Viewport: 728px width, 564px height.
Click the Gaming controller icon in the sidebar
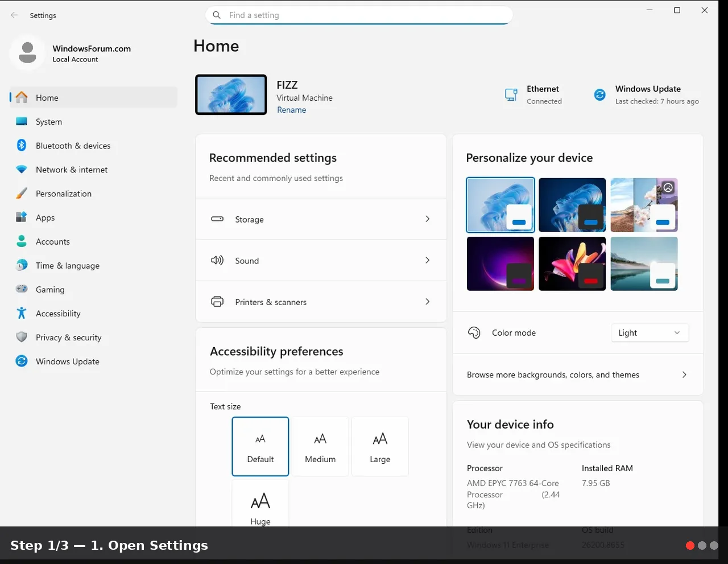point(22,289)
